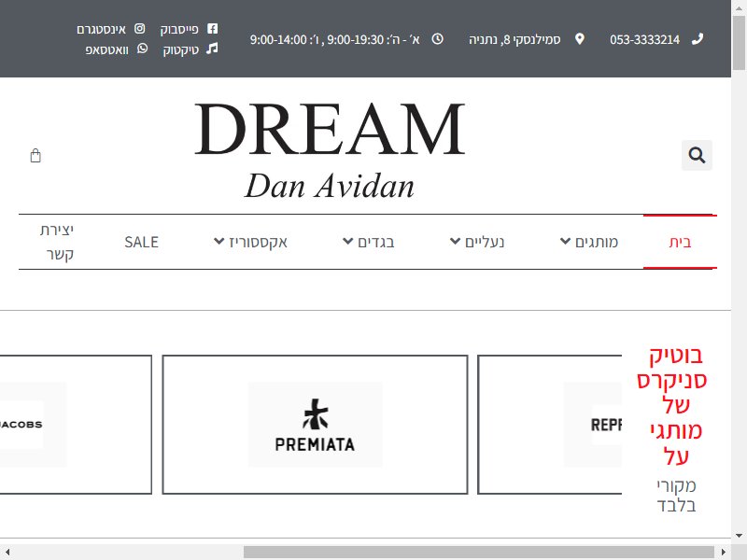Open the Instagram icon
Viewport: 747px width, 560px height.
point(139,29)
